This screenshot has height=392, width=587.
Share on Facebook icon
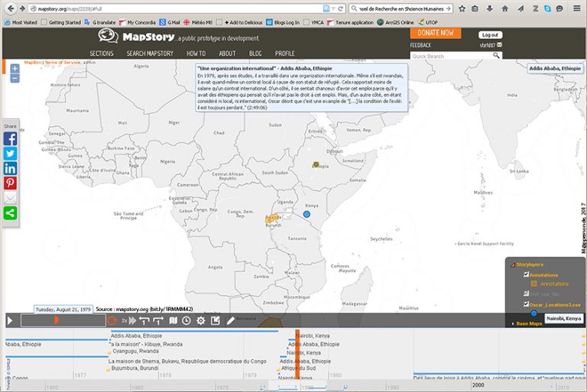11,139
